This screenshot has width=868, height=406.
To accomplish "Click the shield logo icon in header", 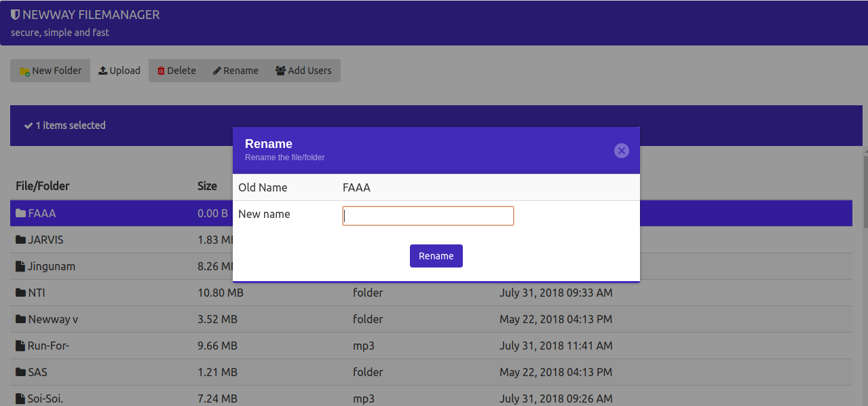I will (15, 14).
